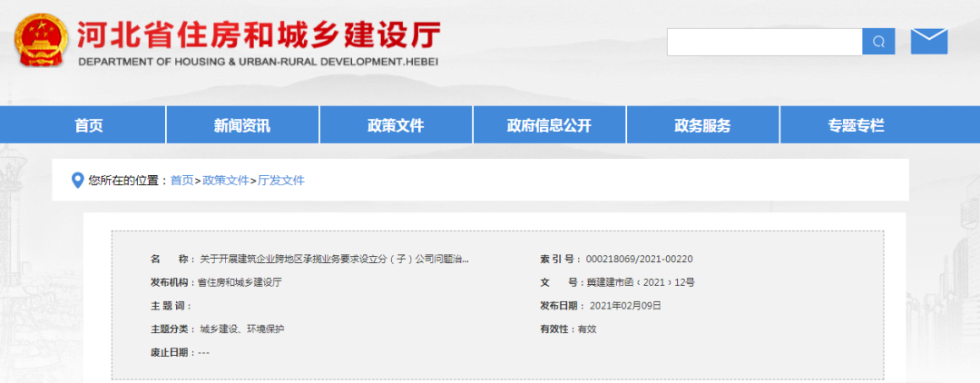The height and width of the screenshot is (383, 980).
Task: Click the 河北省住房和城乡建设厅 site title
Action: click(260, 34)
